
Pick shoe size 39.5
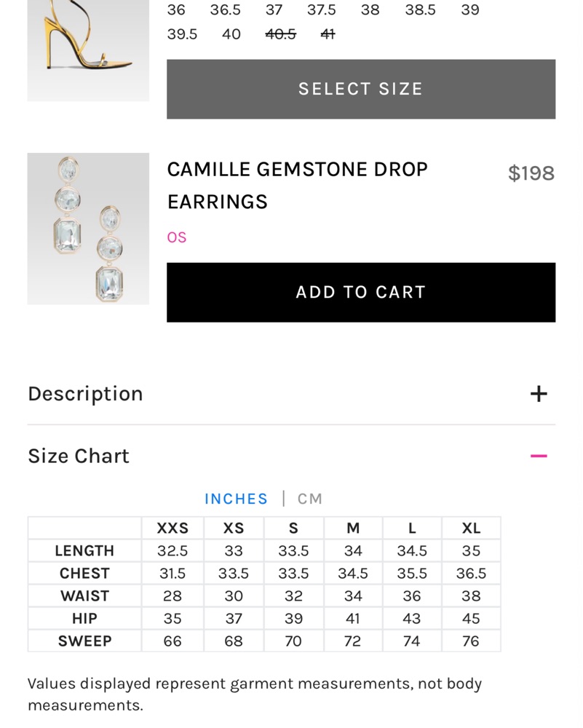point(182,34)
